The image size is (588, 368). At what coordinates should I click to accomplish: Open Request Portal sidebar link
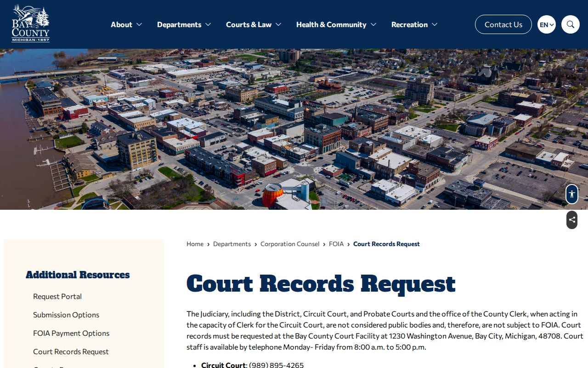tap(57, 296)
